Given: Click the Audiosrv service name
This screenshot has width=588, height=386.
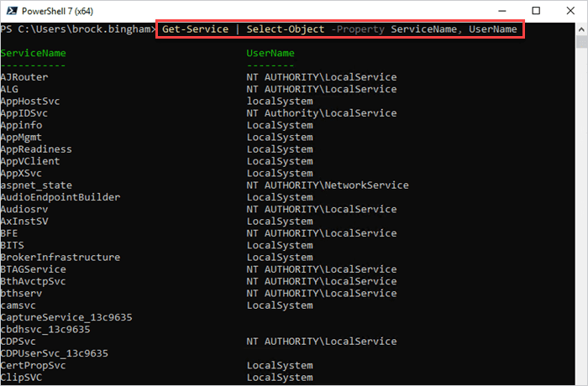Looking at the screenshot, I should 24,209.
